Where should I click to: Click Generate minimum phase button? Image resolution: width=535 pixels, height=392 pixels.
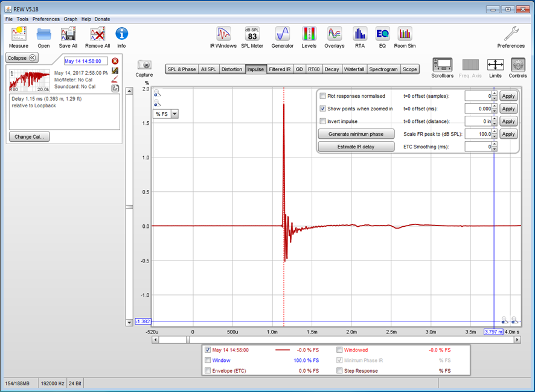pyautogui.click(x=356, y=134)
